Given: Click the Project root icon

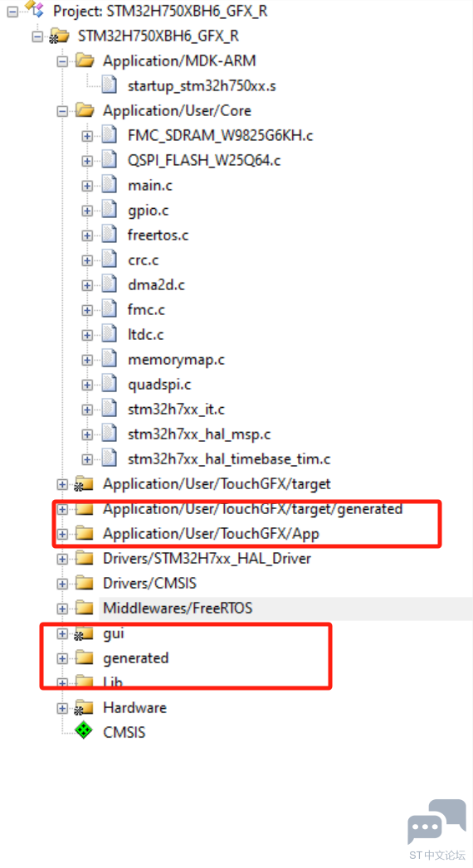Looking at the screenshot, I should (34, 9).
